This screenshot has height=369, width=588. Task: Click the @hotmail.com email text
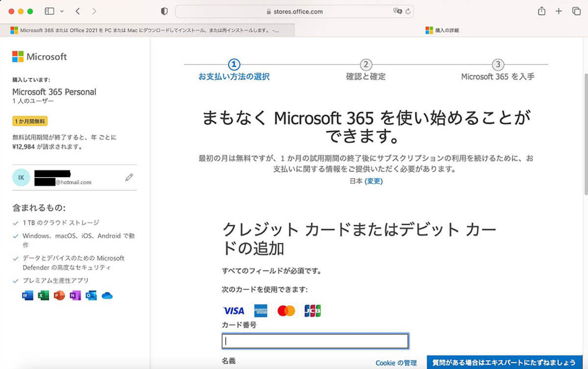click(x=73, y=182)
